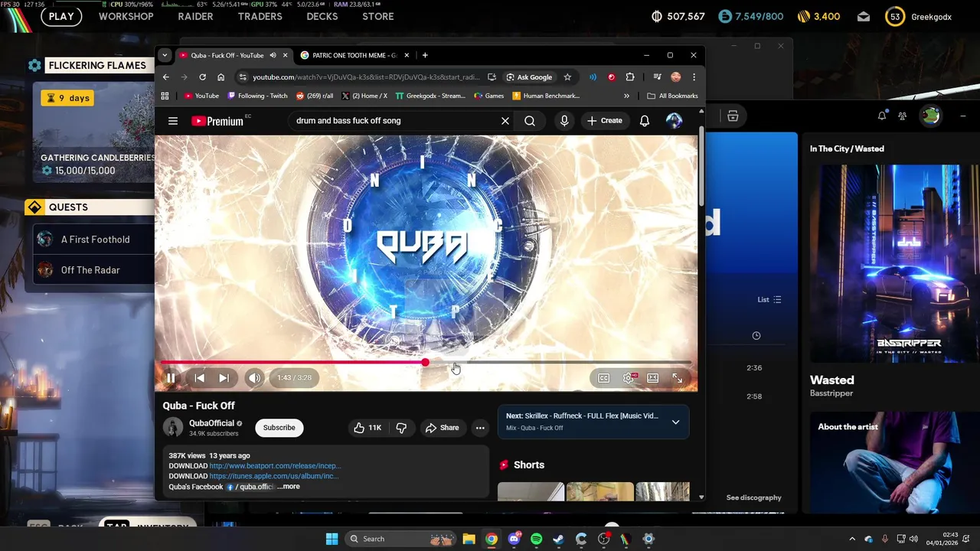980x551 pixels.
Task: Toggle closed captions in player
Action: tap(603, 378)
